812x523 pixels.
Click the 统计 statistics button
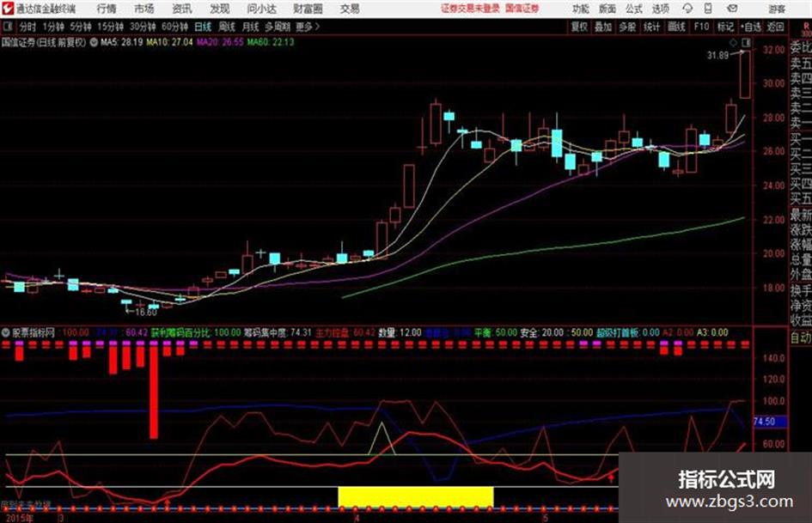tap(651, 27)
